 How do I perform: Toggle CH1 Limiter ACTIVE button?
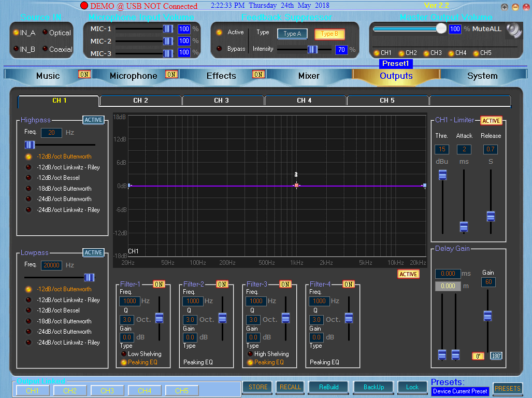491,121
